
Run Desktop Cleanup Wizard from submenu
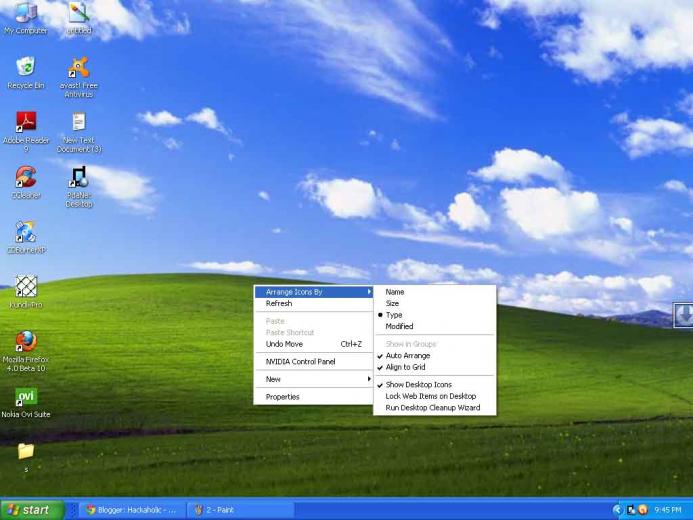[x=434, y=408]
